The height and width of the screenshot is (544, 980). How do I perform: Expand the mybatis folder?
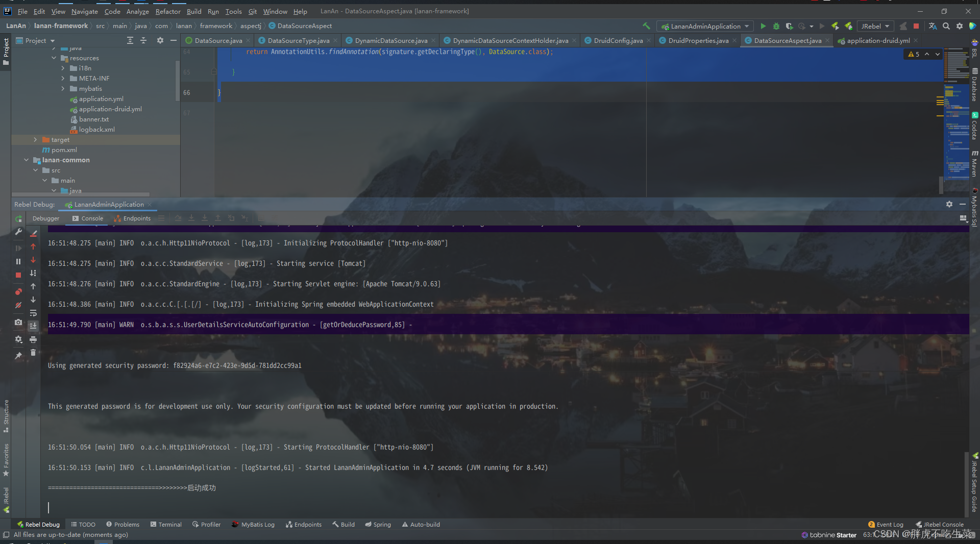pyautogui.click(x=63, y=88)
